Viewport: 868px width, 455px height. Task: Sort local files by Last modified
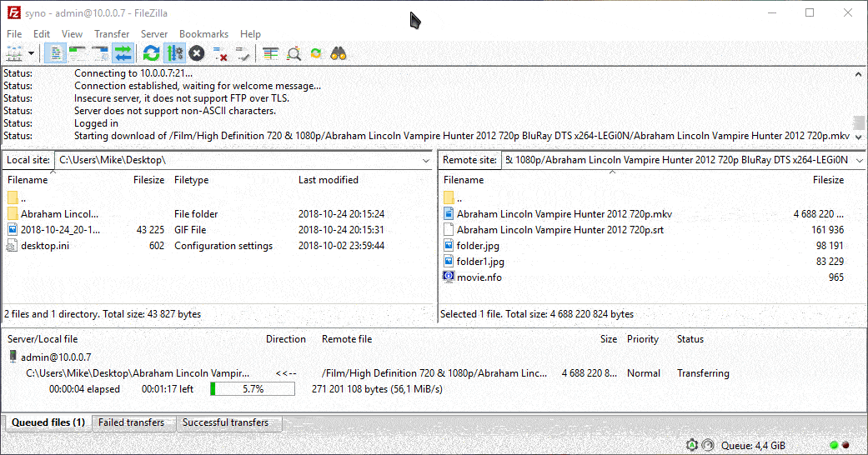[329, 180]
